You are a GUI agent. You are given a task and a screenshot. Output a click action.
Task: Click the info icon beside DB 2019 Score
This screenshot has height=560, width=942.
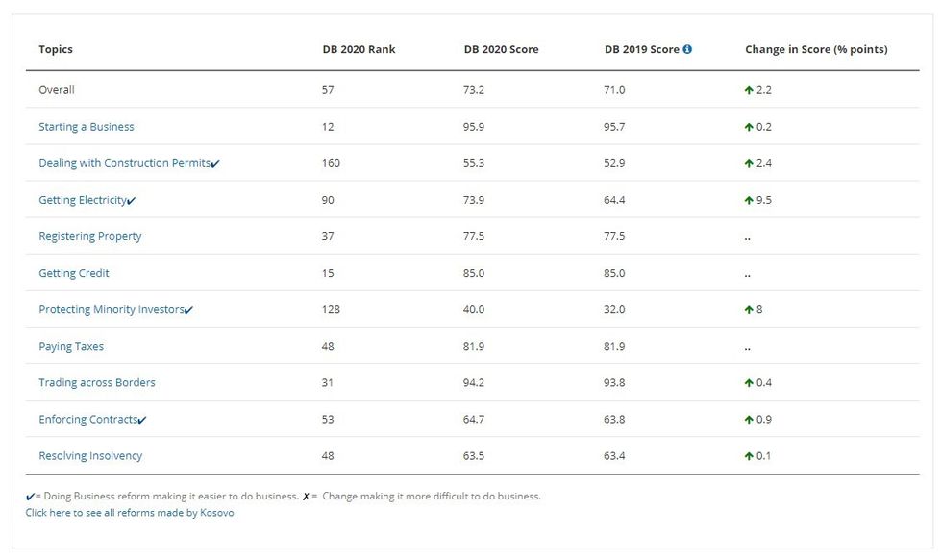(x=687, y=49)
